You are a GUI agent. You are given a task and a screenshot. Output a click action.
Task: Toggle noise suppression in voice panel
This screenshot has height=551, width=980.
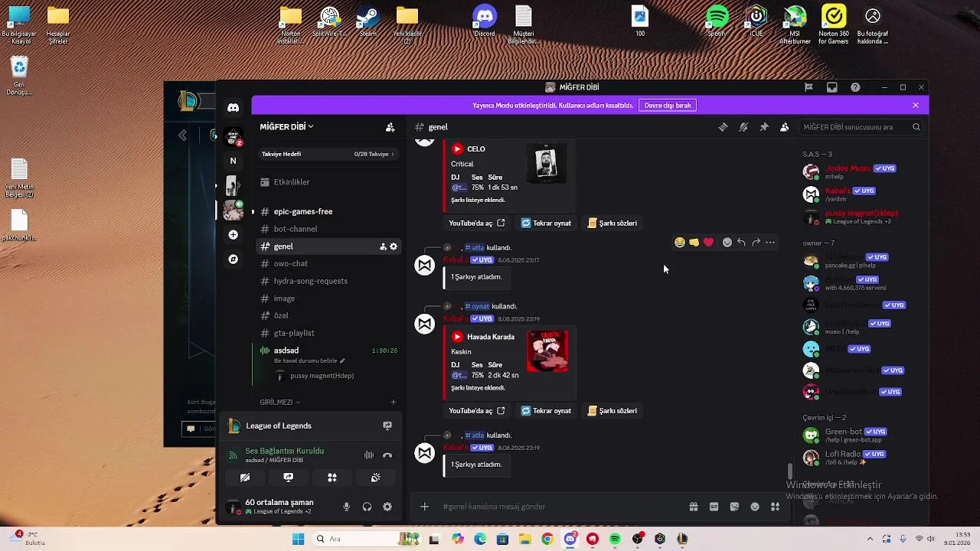click(368, 455)
